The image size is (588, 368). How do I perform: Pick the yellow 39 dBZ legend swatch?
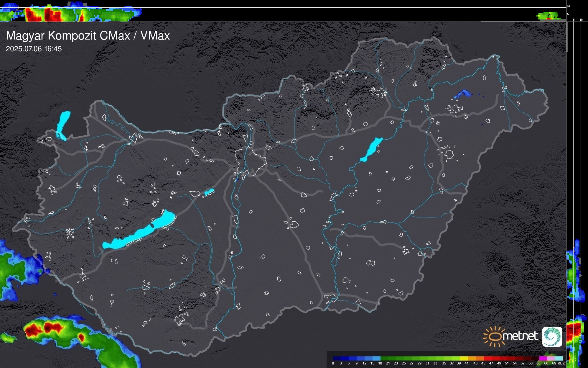click(x=464, y=358)
